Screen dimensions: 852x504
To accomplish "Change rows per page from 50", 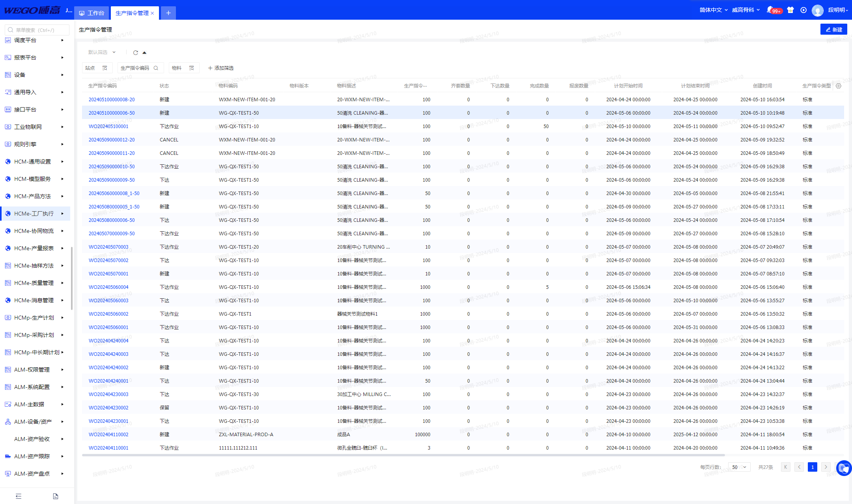I will 739,467.
